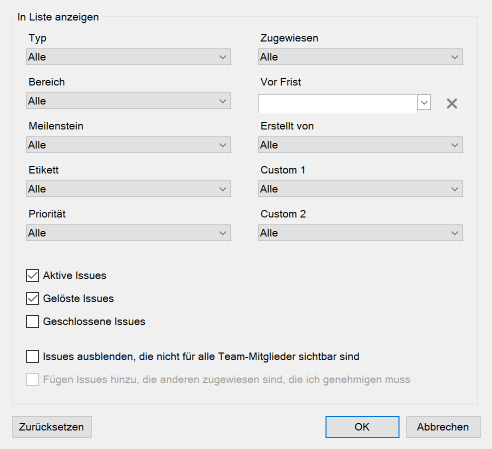
Task: Uncheck the Gelöste Issues checkbox
Action: pyautogui.click(x=32, y=299)
